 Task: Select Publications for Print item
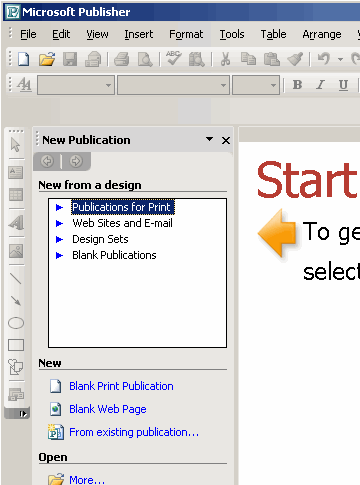(x=123, y=207)
